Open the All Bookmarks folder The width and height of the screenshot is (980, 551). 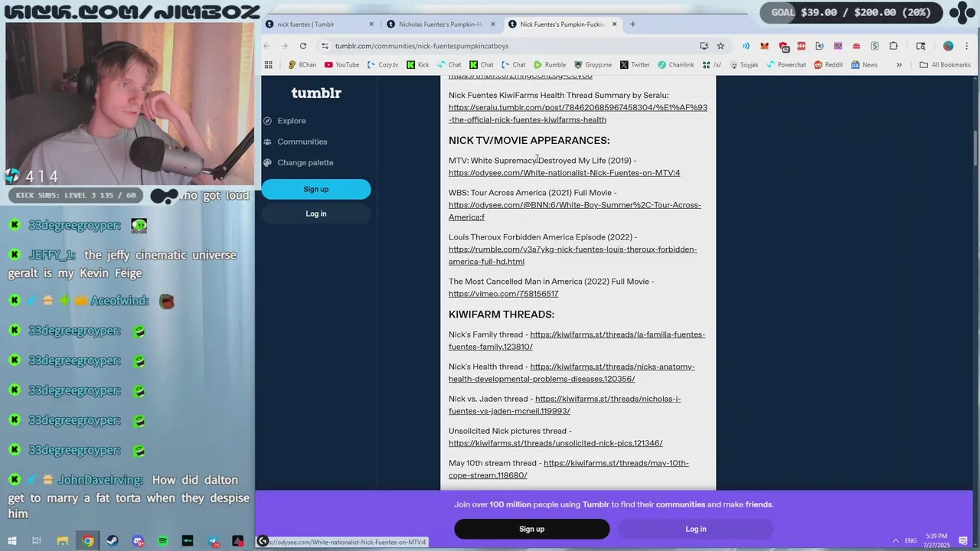pyautogui.click(x=945, y=65)
